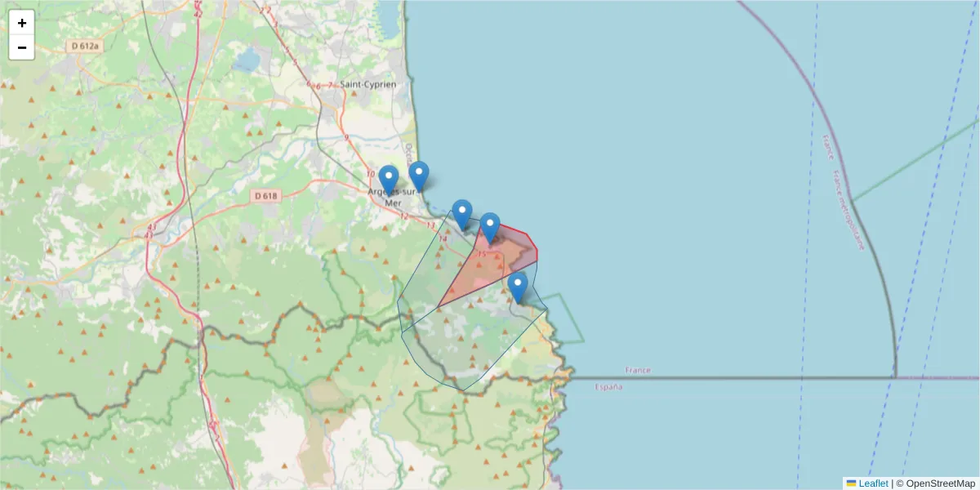The width and height of the screenshot is (980, 490).
Task: Click the España label near the border
Action: (609, 386)
